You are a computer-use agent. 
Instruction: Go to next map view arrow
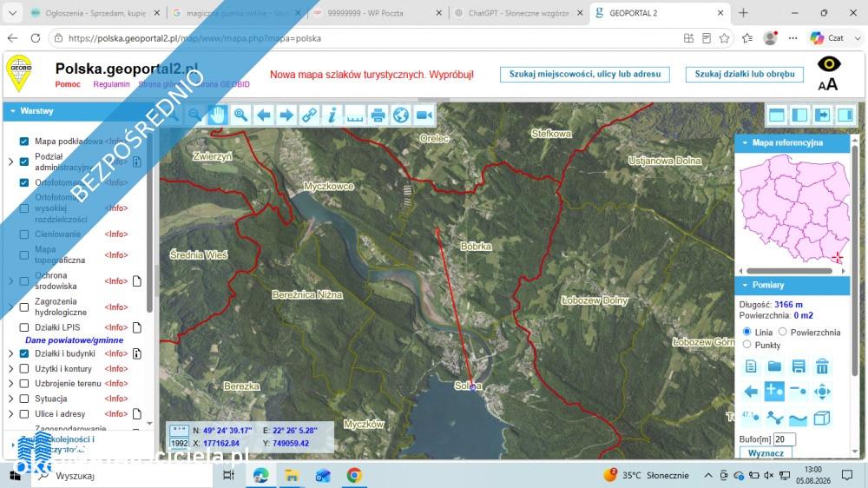pos(286,115)
